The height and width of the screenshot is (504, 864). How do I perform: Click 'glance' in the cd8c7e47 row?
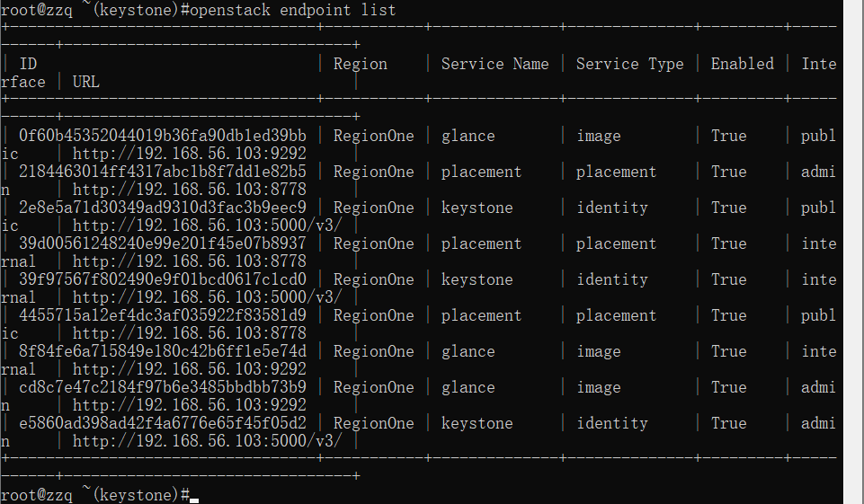point(468,388)
